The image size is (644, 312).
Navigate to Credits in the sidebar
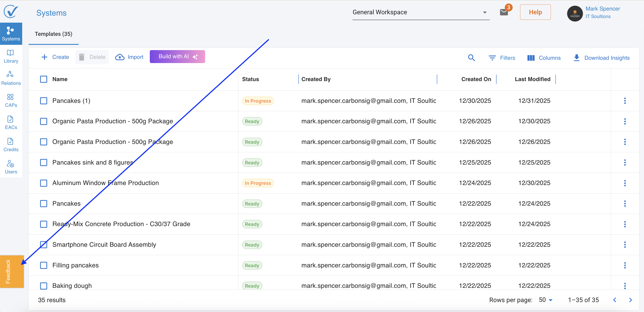coord(11,145)
